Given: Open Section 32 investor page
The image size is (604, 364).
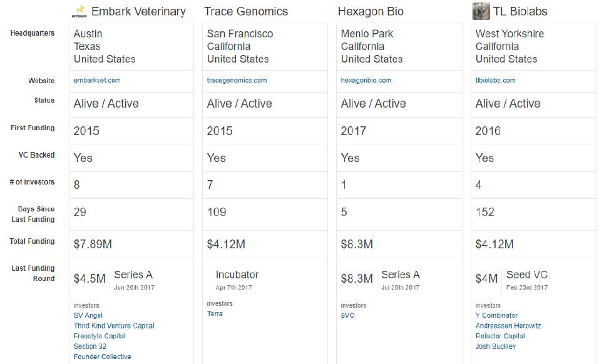Looking at the screenshot, I should 90,346.
